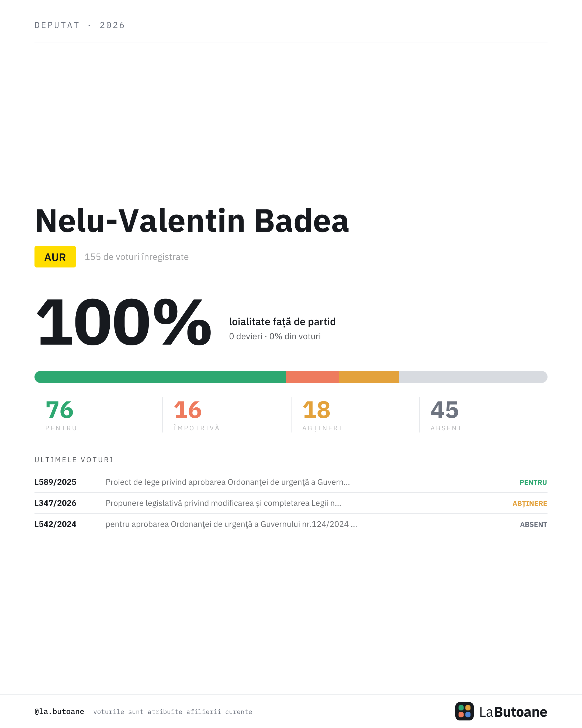Select the 16 ÎMPOTRIVĂ statistic

pyautogui.click(x=197, y=415)
